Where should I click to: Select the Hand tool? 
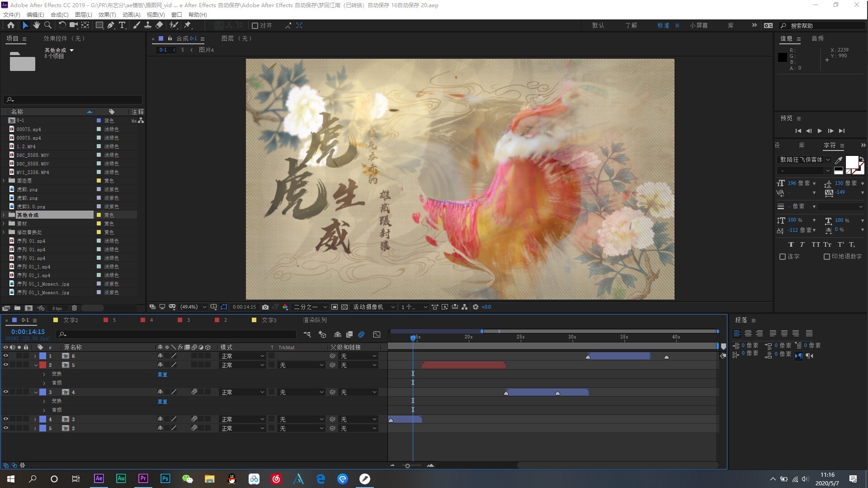37,25
